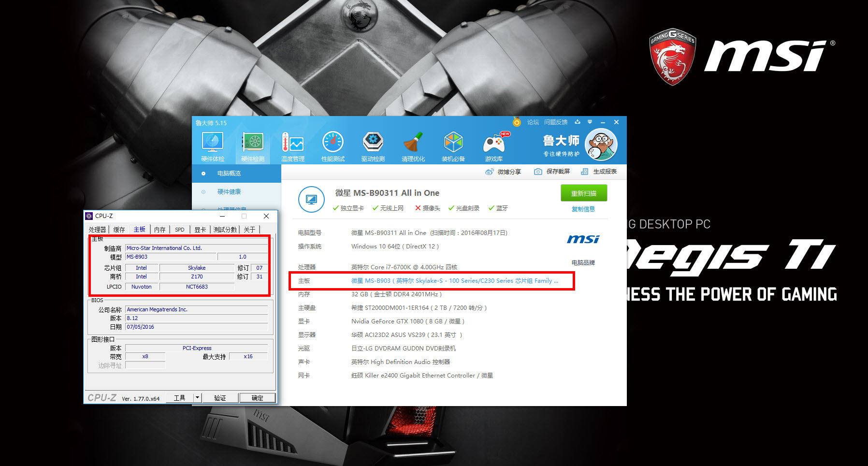Open the 关于 about tab in CPU-Z
The height and width of the screenshot is (466, 868).
tap(249, 230)
